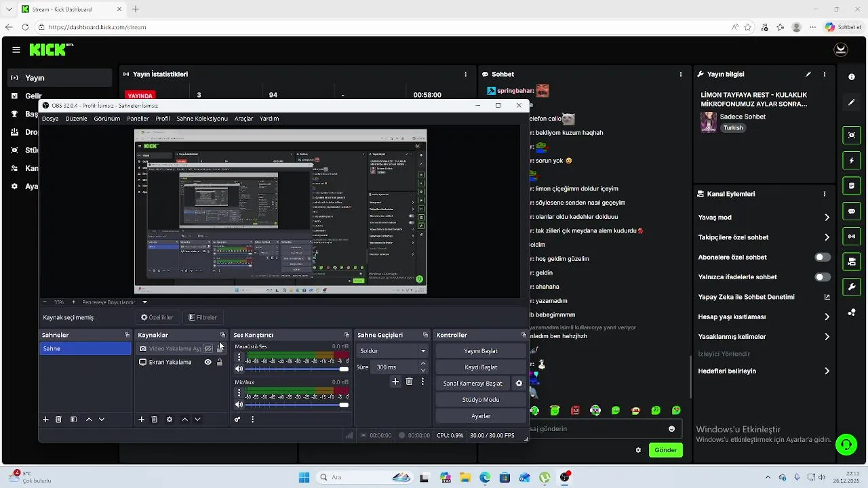868x488 pixels.
Task: Add a new scene transition
Action: [x=395, y=382]
